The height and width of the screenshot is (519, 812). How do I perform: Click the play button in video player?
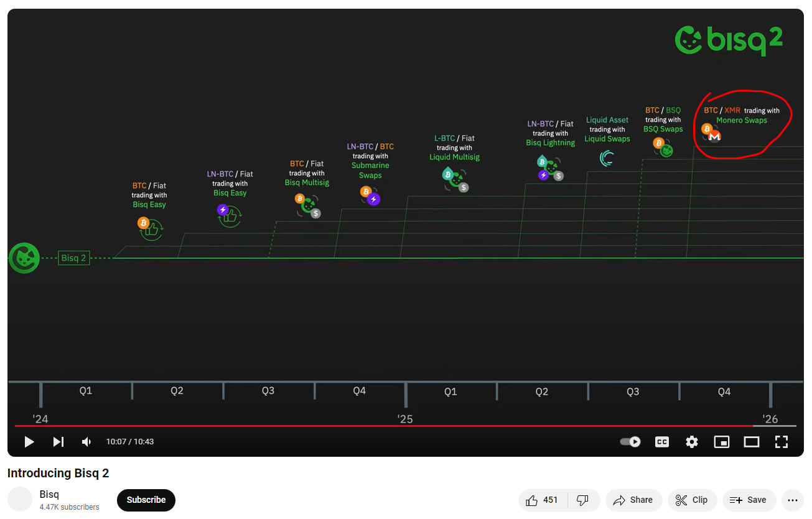click(29, 442)
